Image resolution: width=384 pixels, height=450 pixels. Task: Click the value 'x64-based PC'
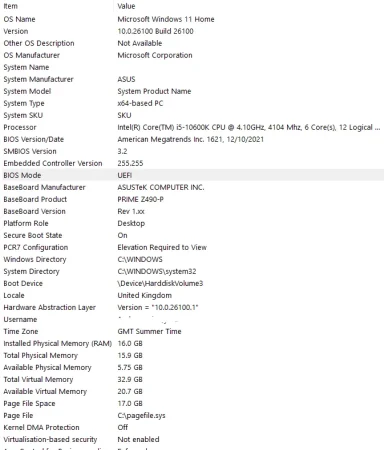[x=140, y=103]
